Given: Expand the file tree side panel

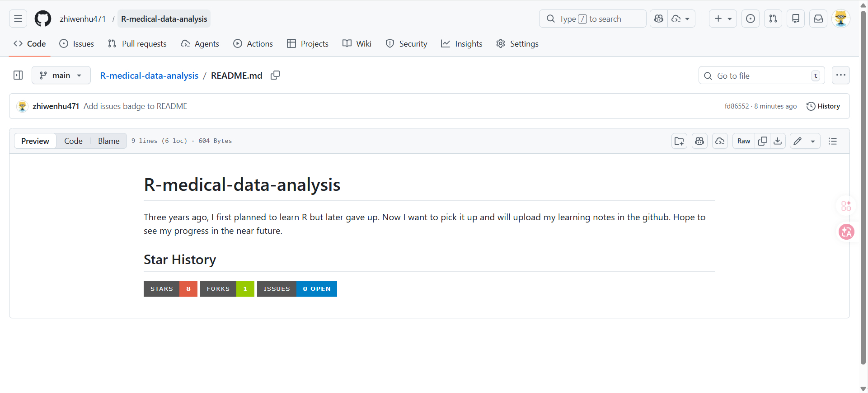Looking at the screenshot, I should pos(18,75).
